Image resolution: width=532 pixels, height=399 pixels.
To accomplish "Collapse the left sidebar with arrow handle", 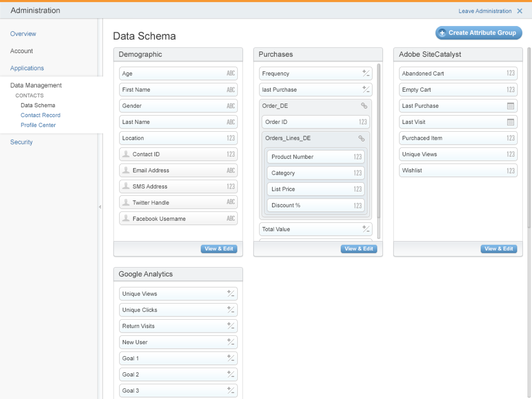I will click(x=100, y=207).
